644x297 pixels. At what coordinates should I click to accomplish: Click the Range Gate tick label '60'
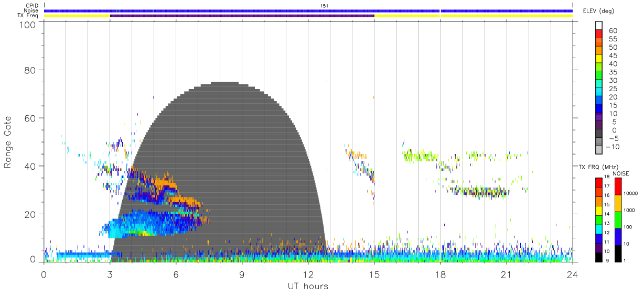pos(31,118)
